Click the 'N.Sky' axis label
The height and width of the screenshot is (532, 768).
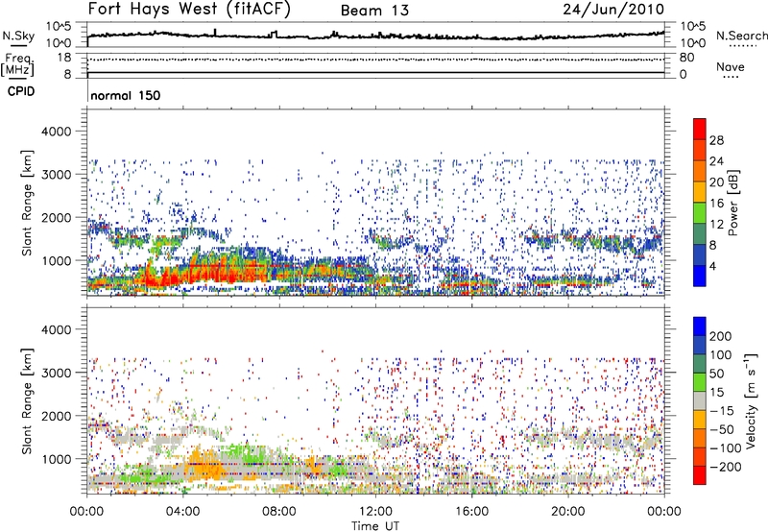point(18,36)
